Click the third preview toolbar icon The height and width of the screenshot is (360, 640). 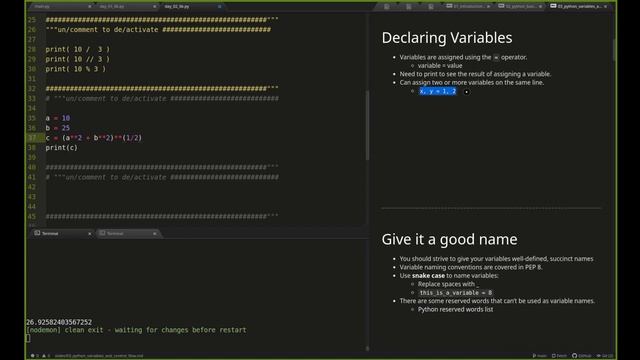click(x=431, y=7)
